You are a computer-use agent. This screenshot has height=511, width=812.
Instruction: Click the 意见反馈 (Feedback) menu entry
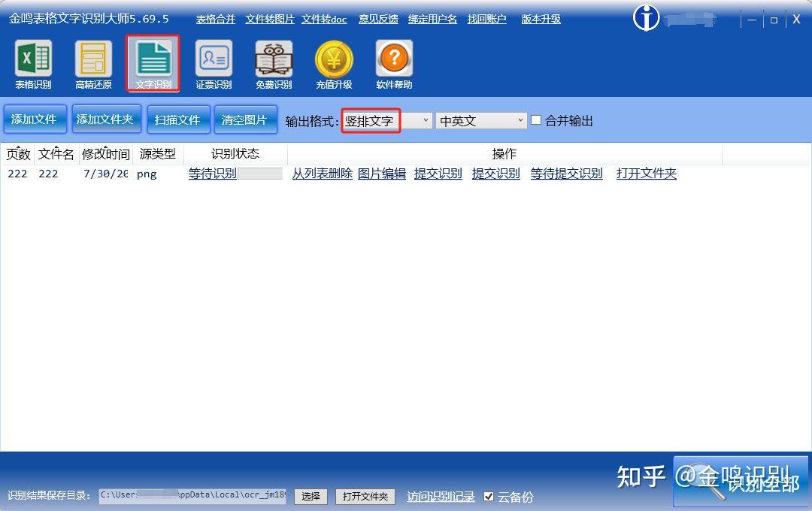coord(377,19)
